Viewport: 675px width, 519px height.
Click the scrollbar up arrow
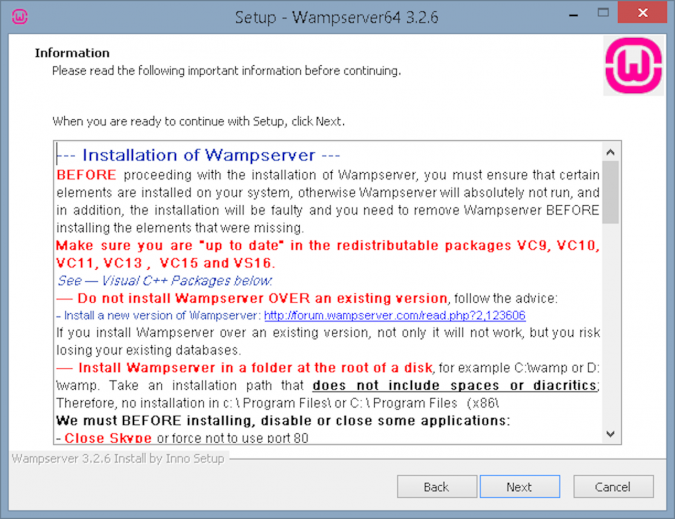(610, 151)
